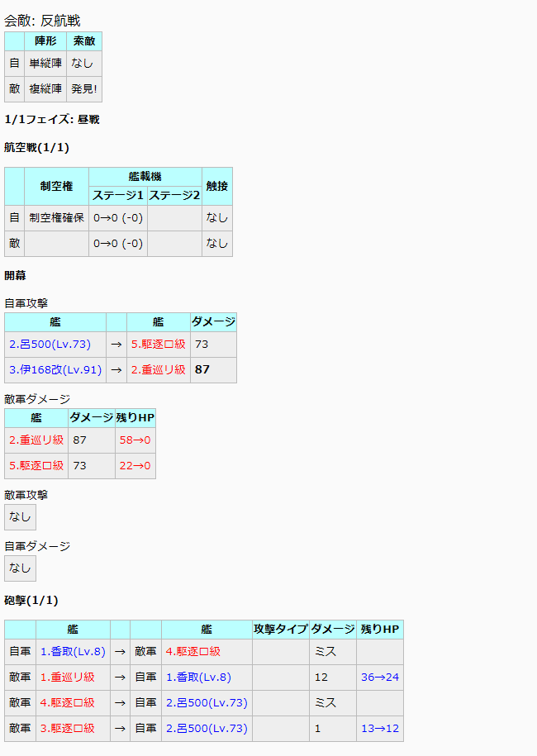
Task: Click the ステージ1 column header
Action: (x=117, y=196)
